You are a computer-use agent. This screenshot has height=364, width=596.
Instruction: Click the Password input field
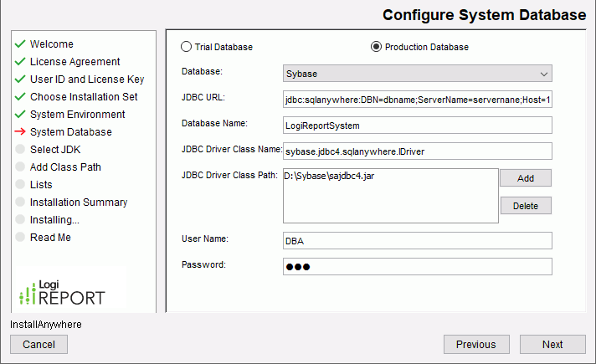pyautogui.click(x=418, y=266)
